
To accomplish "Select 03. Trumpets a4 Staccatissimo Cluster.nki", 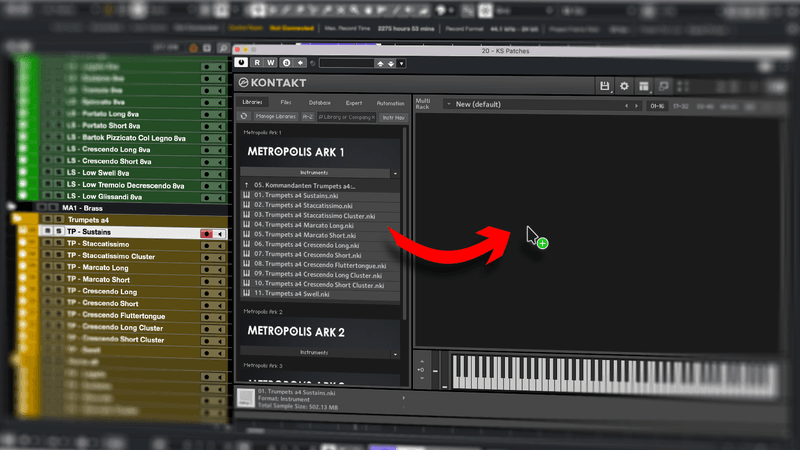I will tap(320, 215).
